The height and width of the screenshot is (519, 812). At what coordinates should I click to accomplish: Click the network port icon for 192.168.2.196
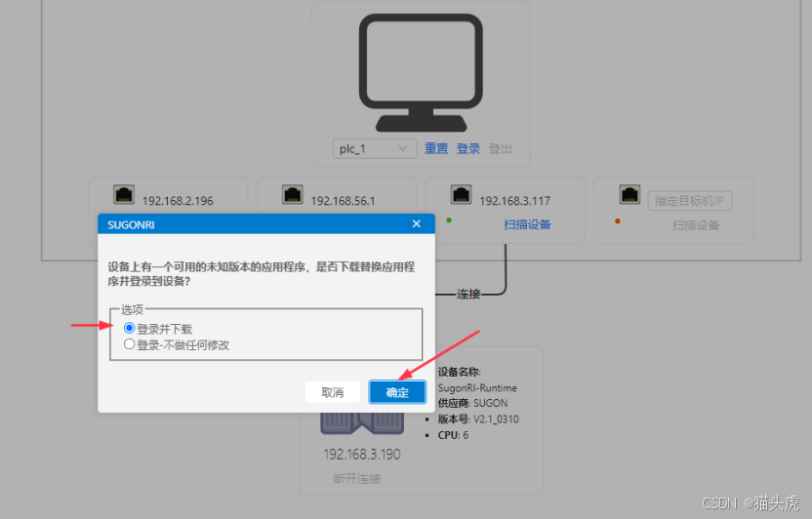124,195
